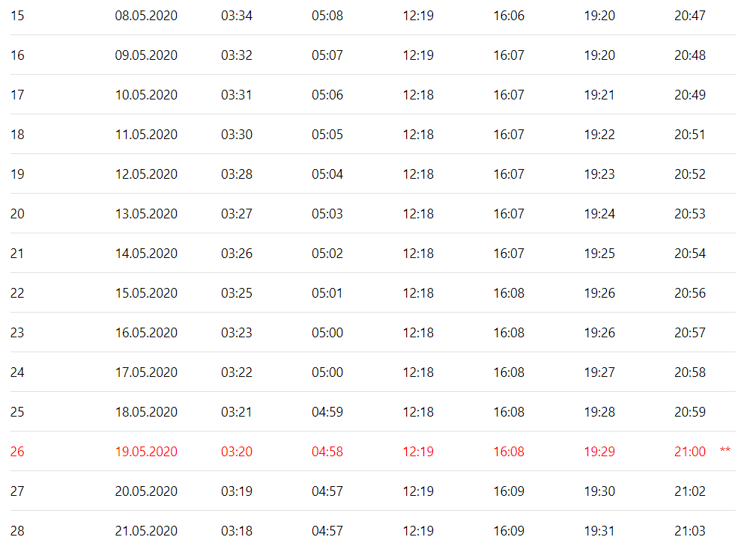Select row number 17
The width and height of the screenshot is (750, 540).
18,95
